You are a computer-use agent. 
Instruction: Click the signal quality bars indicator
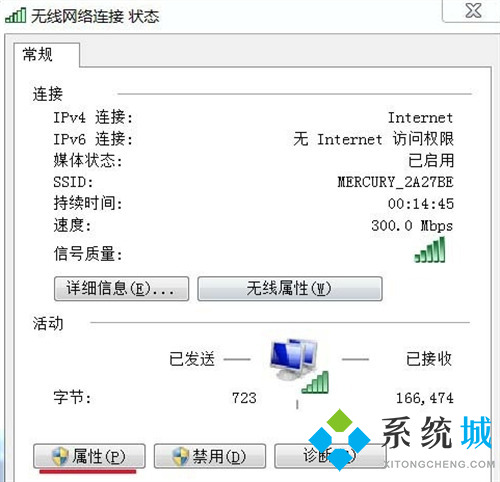430,250
